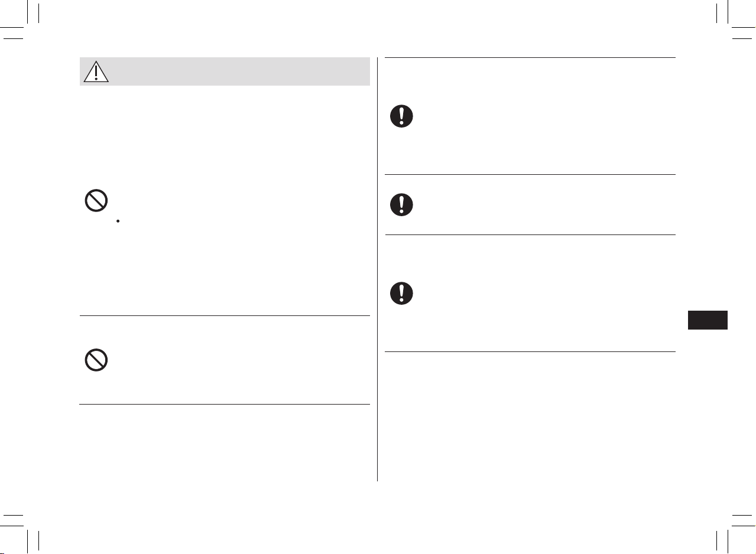This screenshot has height=554, width=756.
Task: Click the horizontal rule below the lower prohibition icon
Action: tap(225, 404)
